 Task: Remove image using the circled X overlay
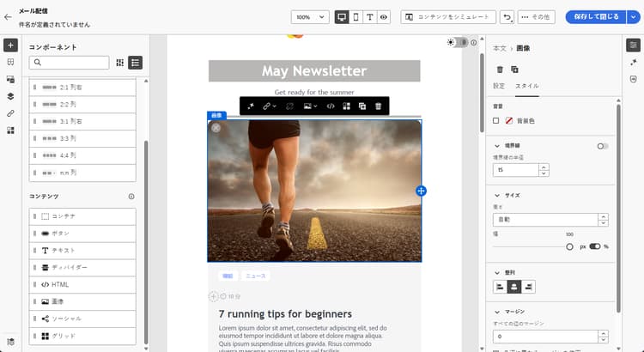(216, 128)
